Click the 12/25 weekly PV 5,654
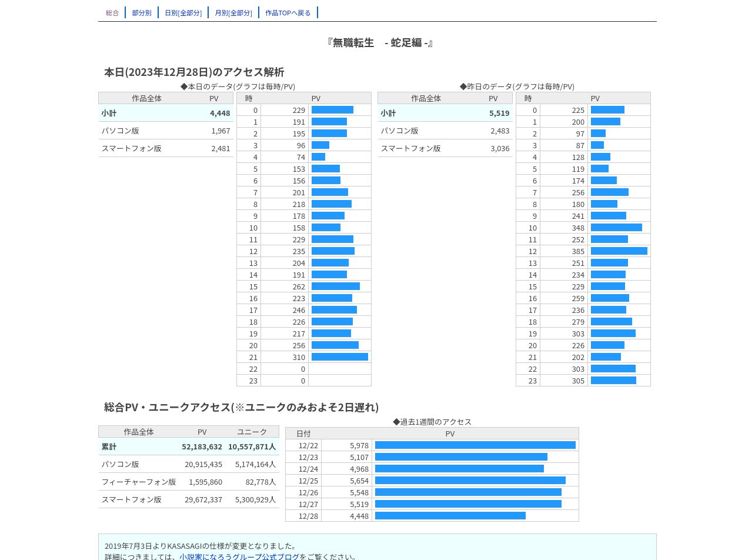 359,481
